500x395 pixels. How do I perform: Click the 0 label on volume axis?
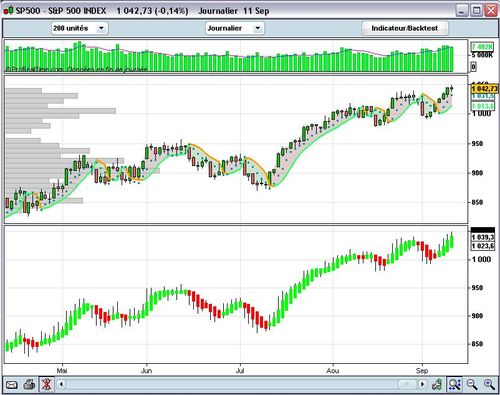(x=474, y=67)
